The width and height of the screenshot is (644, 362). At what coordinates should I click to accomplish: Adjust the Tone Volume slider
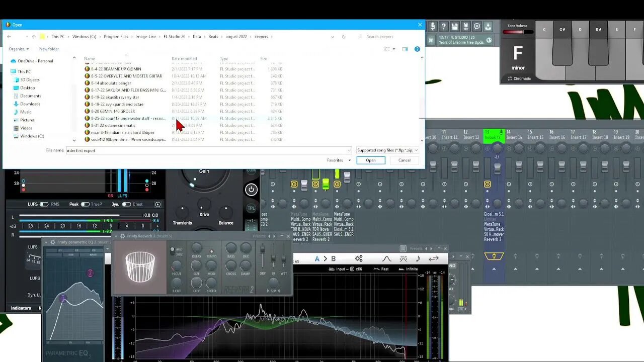pos(518,32)
